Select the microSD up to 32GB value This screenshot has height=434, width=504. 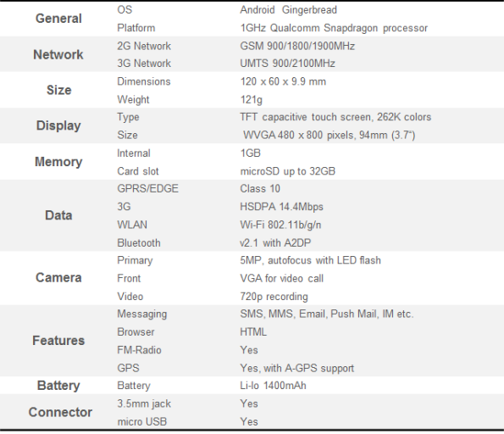[x=288, y=171]
